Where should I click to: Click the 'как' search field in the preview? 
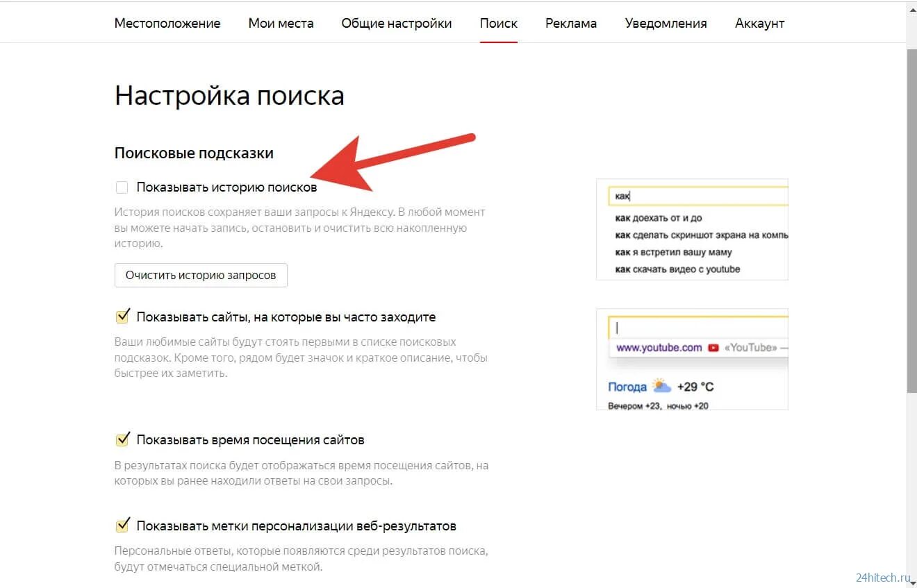coord(698,196)
